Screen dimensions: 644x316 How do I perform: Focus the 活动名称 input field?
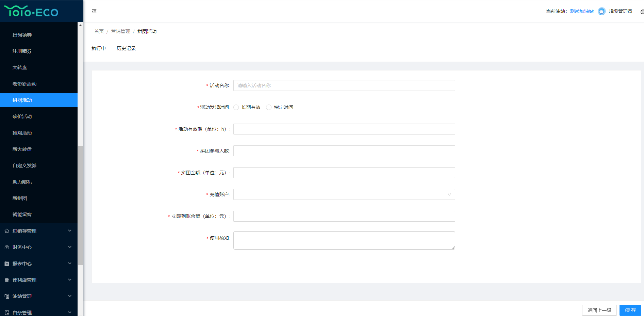(344, 85)
